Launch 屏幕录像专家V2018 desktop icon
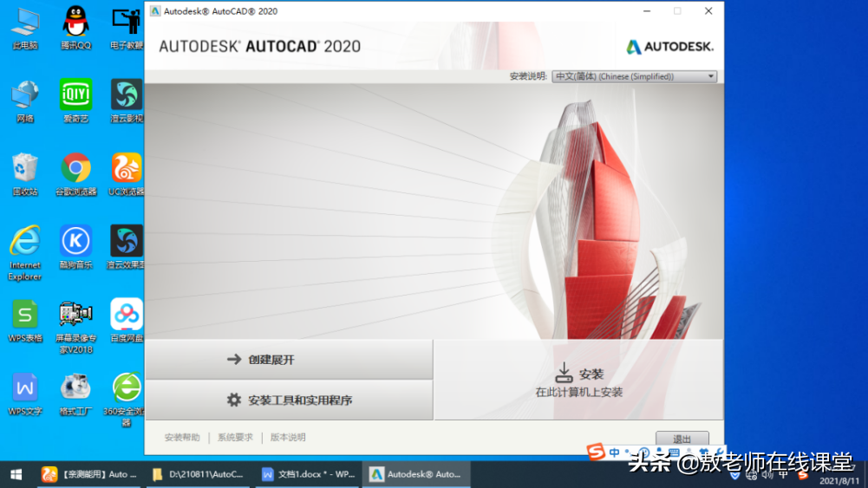The width and height of the screenshot is (868, 488). coord(75,328)
